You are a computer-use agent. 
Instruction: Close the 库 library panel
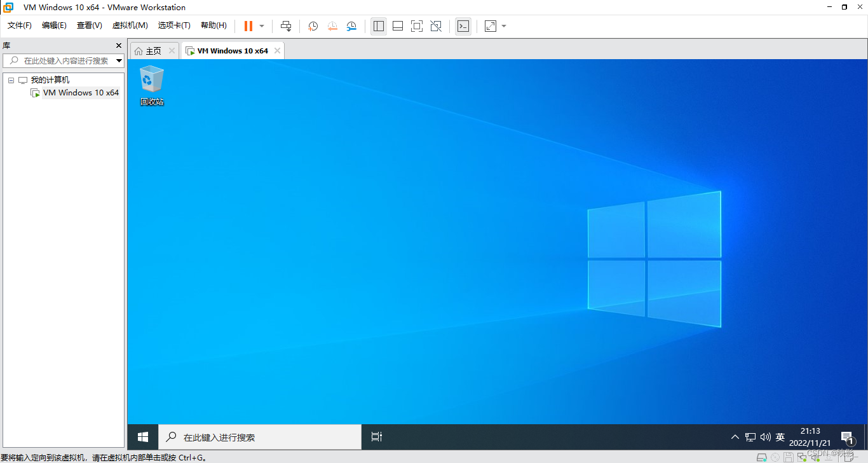tap(118, 46)
